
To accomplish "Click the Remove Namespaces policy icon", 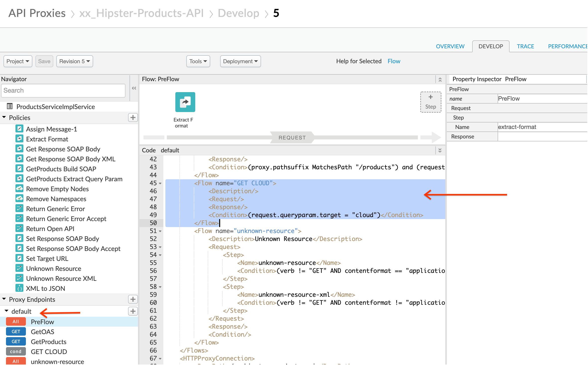I will pyautogui.click(x=19, y=198).
